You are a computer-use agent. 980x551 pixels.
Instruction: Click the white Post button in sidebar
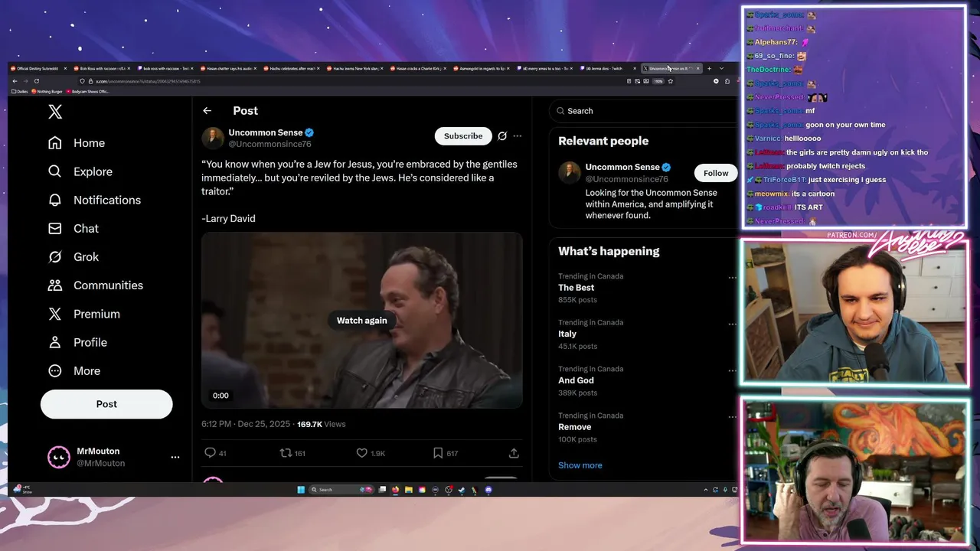(x=106, y=404)
